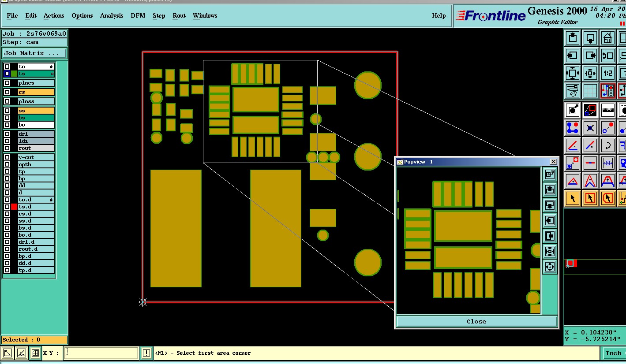Viewport: 626px width, 364px height.
Task: Toggle the checkbox for layer drl
Action: 7,134
